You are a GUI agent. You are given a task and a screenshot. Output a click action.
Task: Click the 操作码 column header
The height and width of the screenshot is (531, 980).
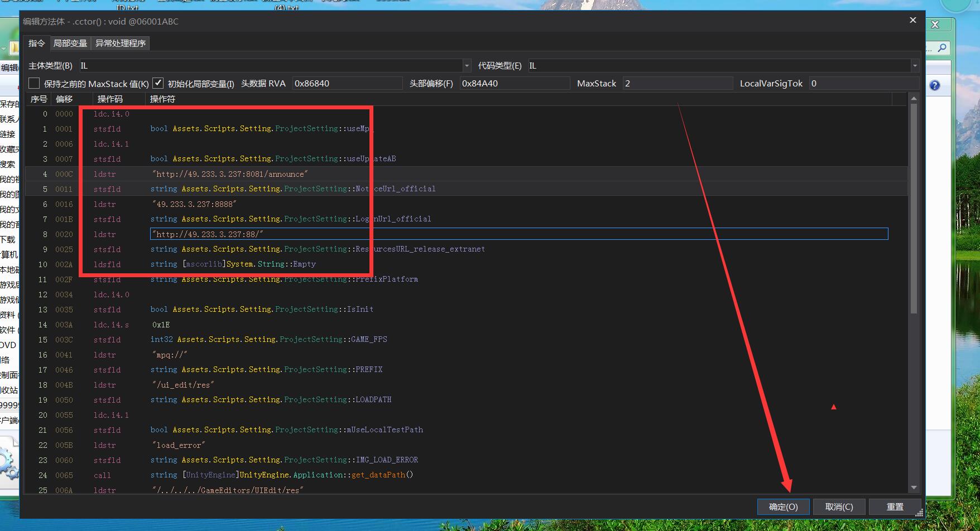(110, 99)
